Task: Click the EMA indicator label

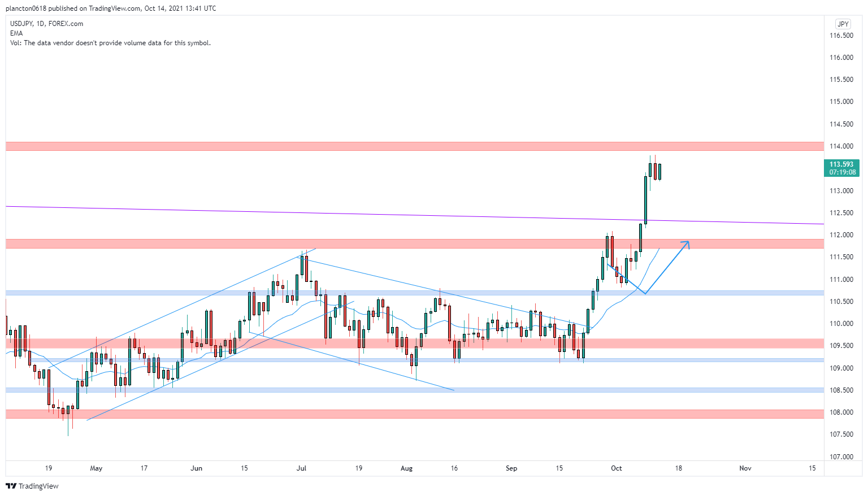Action: point(16,33)
